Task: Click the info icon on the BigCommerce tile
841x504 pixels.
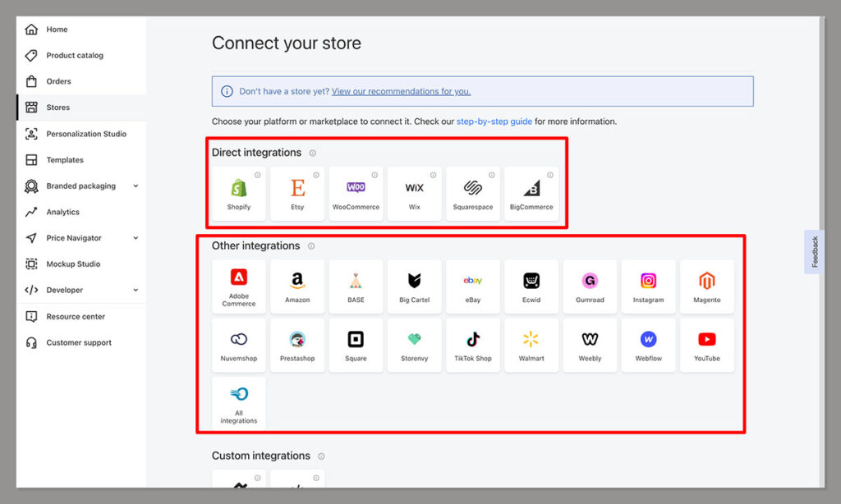Action: pos(549,176)
